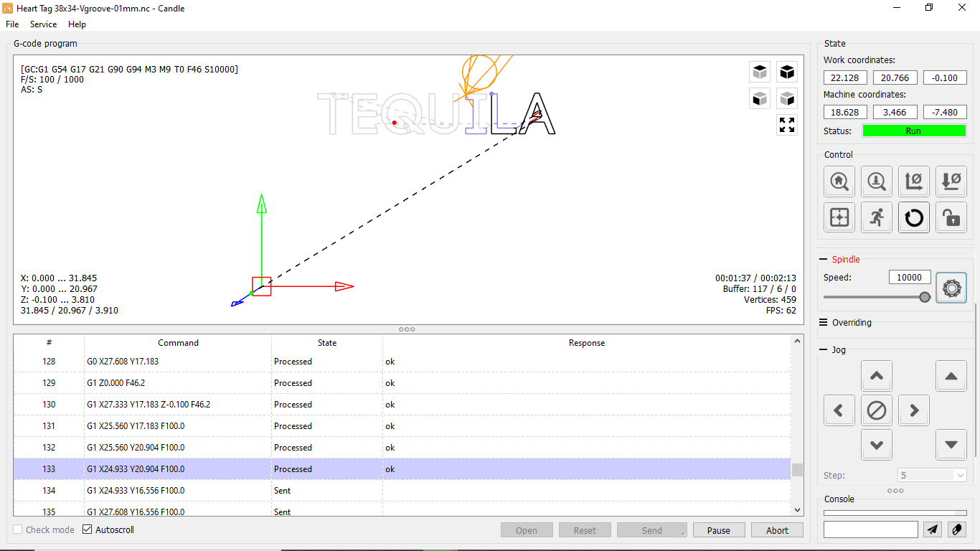980x551 pixels.
Task: Abort the running G-code program
Action: (778, 530)
